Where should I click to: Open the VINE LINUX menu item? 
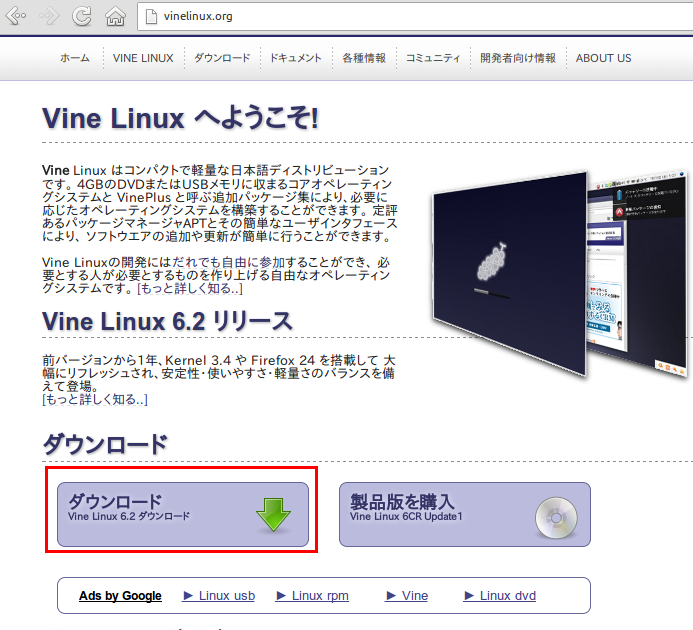click(x=143, y=58)
